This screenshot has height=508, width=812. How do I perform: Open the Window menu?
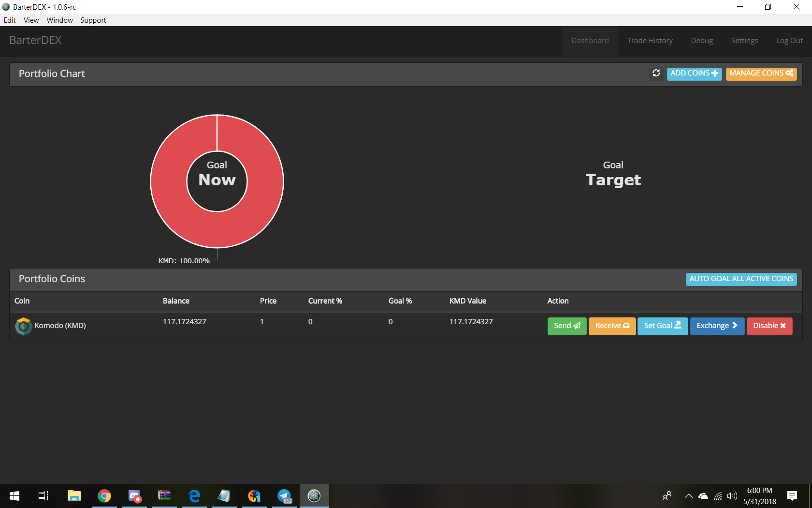[x=59, y=20]
